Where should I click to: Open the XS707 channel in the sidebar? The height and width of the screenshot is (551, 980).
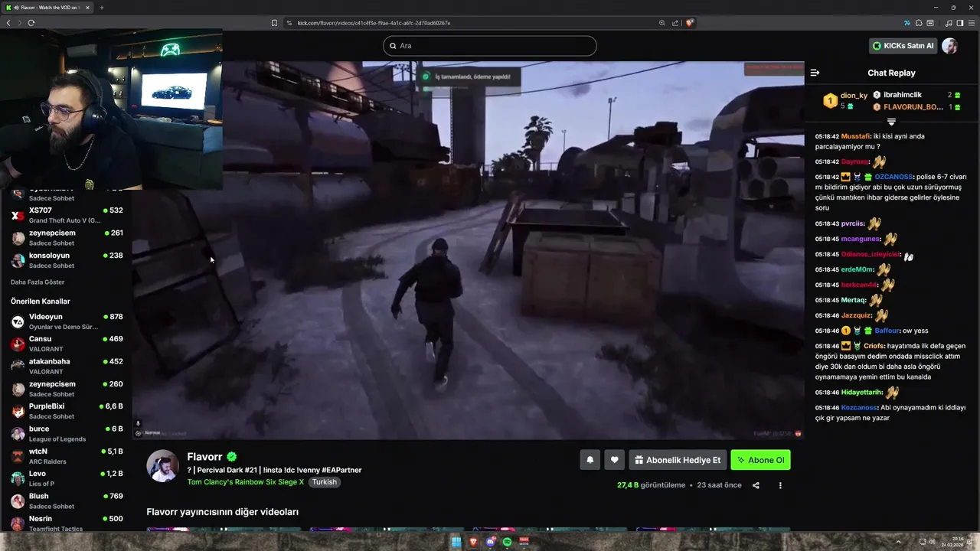tap(67, 215)
